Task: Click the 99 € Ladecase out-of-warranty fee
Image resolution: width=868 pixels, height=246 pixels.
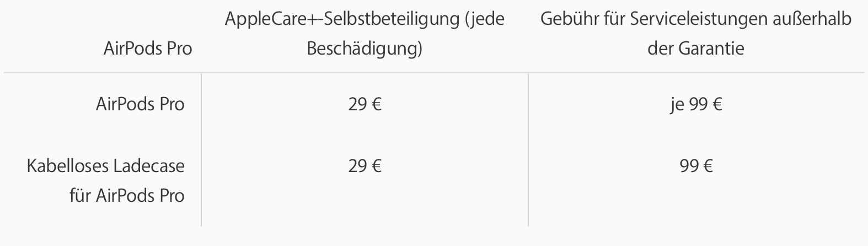Action: (x=696, y=166)
